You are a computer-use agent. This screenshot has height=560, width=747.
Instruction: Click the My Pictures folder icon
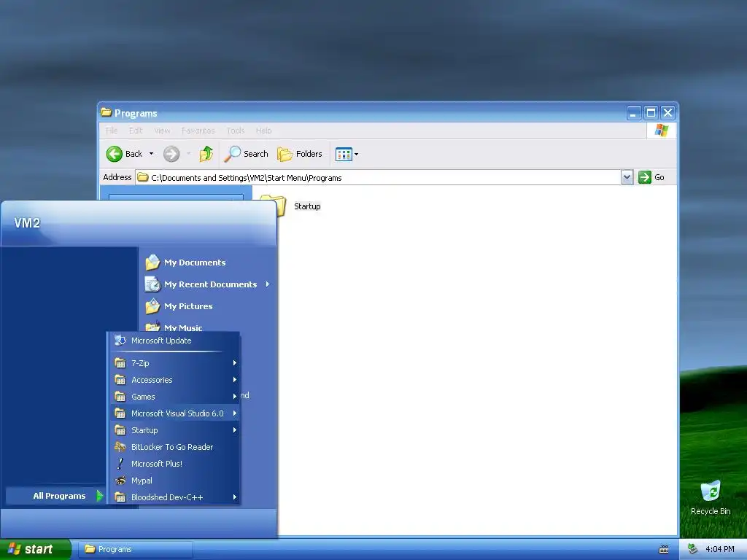pos(152,306)
